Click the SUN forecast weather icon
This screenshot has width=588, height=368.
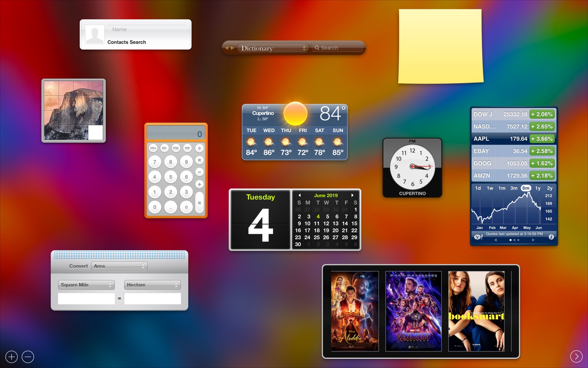click(338, 142)
